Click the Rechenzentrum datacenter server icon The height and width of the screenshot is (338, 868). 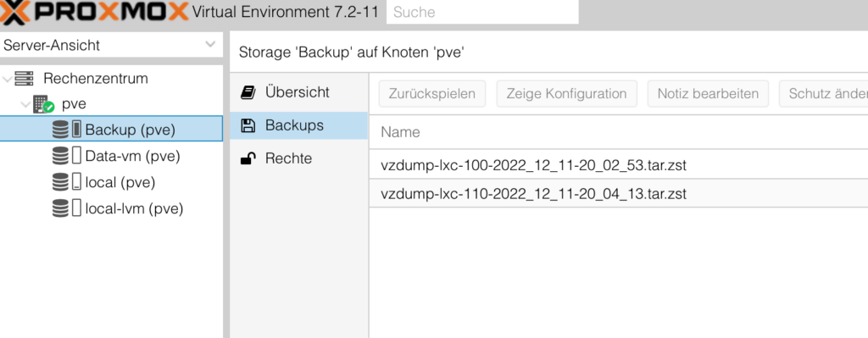[24, 79]
